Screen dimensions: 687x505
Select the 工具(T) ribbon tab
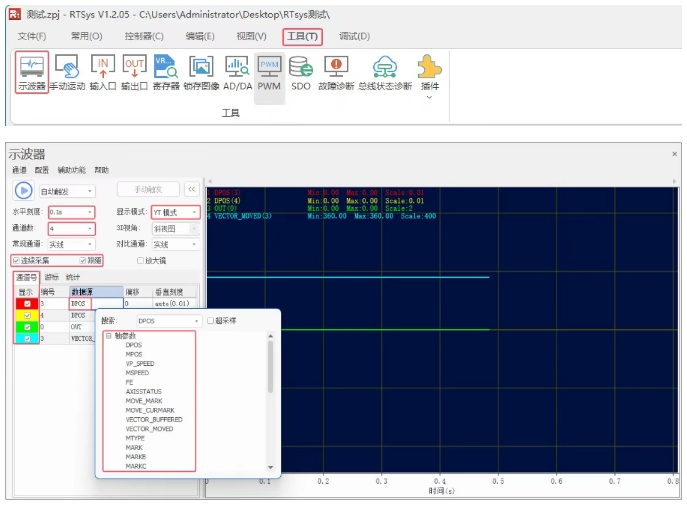(302, 36)
